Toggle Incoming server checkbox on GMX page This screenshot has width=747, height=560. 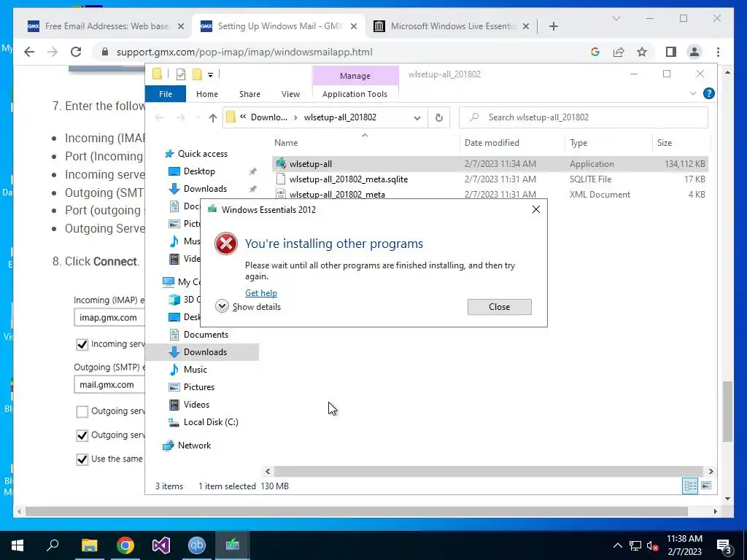point(82,344)
